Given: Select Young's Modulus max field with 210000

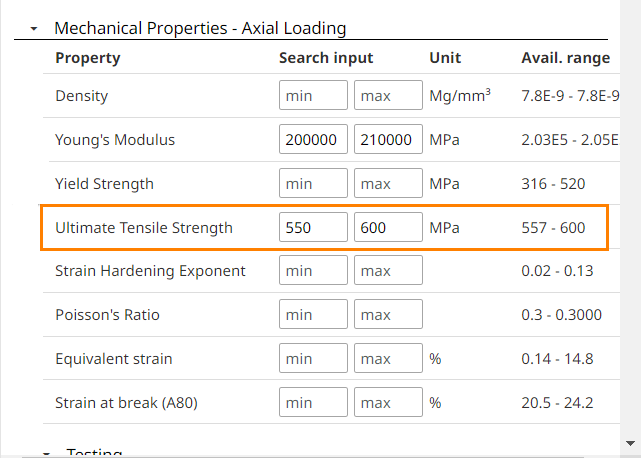Looking at the screenshot, I should [x=388, y=140].
